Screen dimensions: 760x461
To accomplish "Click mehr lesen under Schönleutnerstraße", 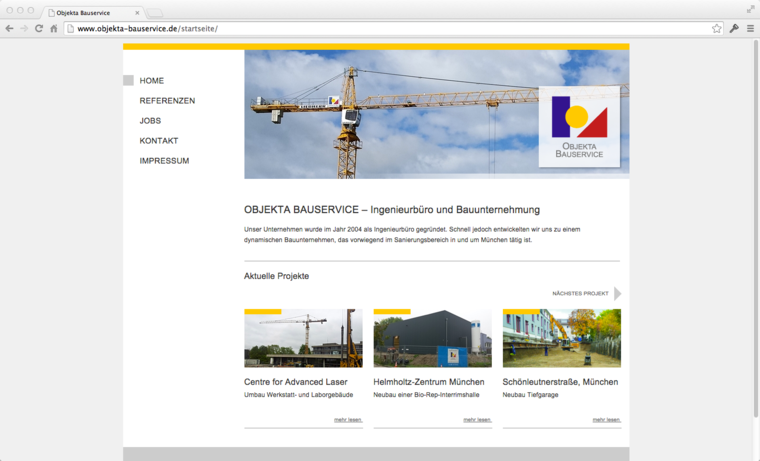I will click(606, 420).
